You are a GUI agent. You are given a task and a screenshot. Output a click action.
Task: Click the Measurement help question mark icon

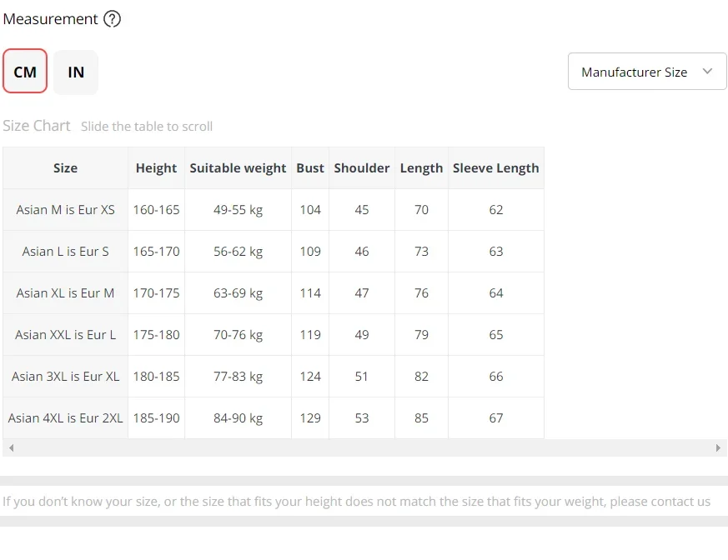112,19
